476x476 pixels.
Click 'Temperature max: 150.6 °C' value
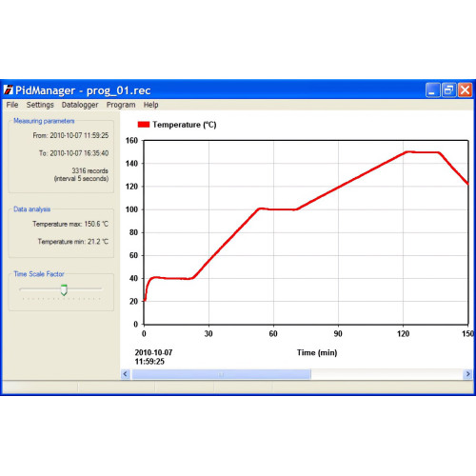click(70, 224)
